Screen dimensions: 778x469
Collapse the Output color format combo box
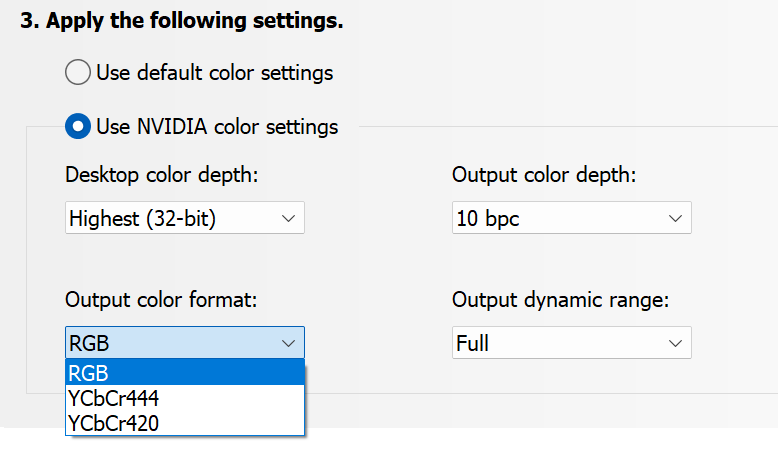click(x=184, y=343)
